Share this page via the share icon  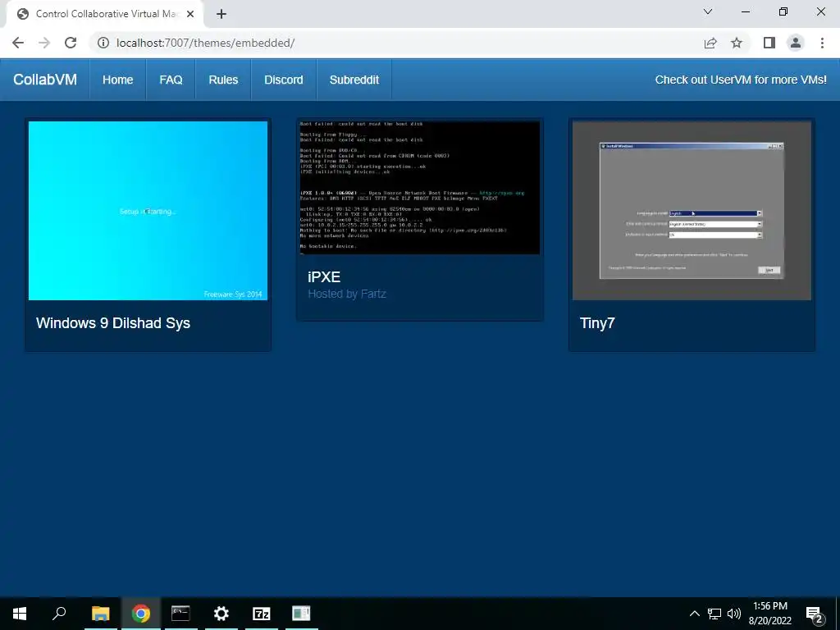(x=710, y=43)
